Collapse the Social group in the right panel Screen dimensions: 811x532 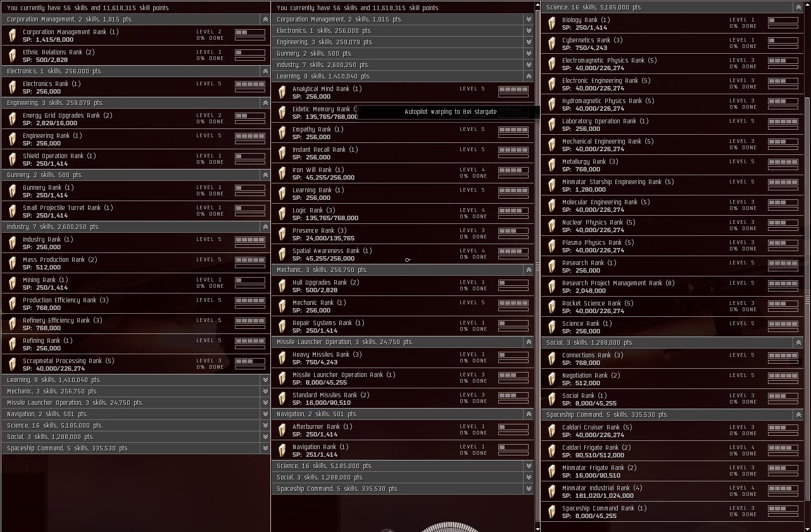pyautogui.click(x=798, y=343)
